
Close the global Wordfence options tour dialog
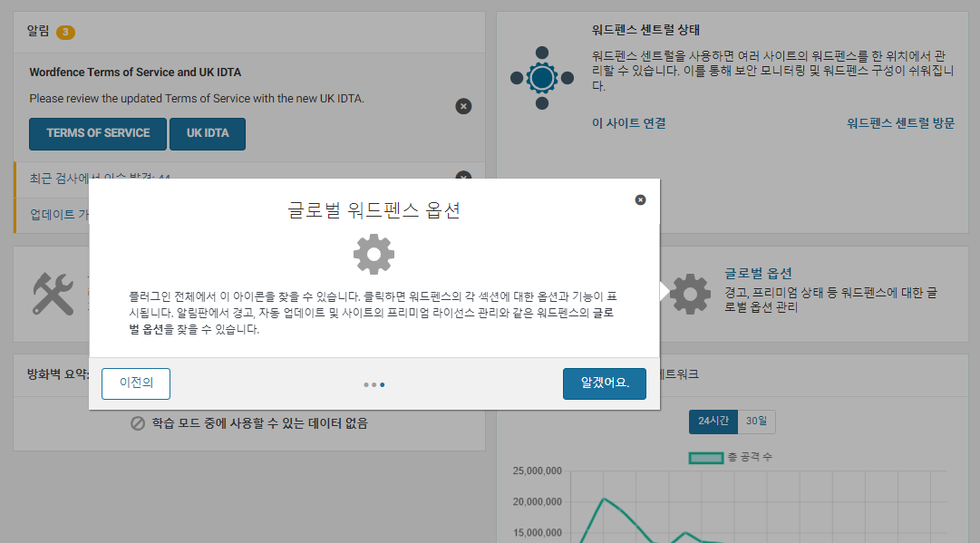click(640, 200)
